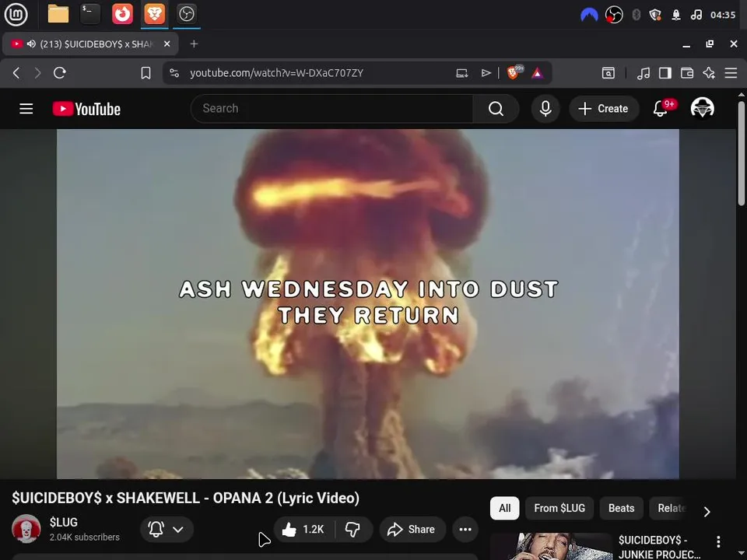Click the Create button
The width and height of the screenshot is (747, 560).
coord(604,109)
